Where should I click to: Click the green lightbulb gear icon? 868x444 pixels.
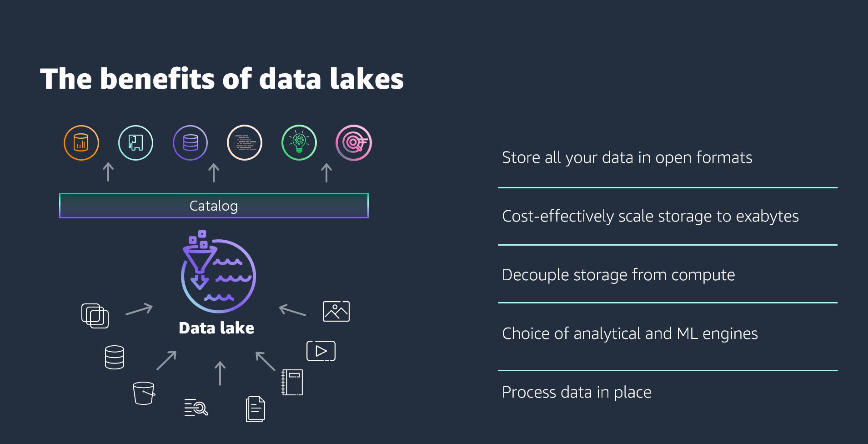(x=299, y=143)
